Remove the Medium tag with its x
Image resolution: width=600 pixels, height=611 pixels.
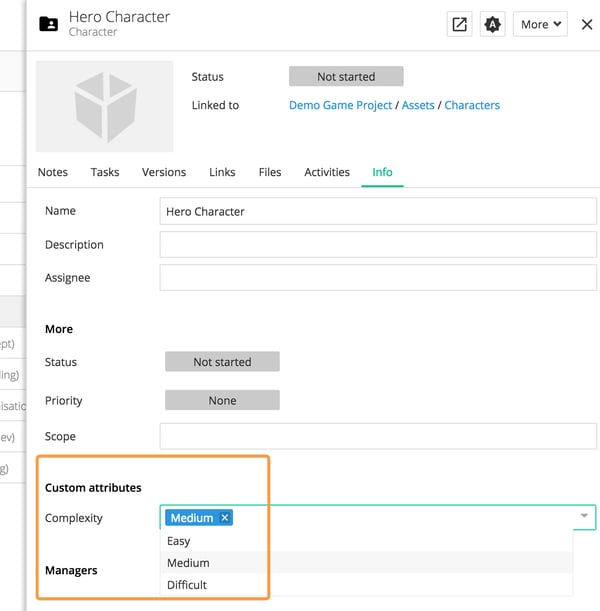point(225,518)
